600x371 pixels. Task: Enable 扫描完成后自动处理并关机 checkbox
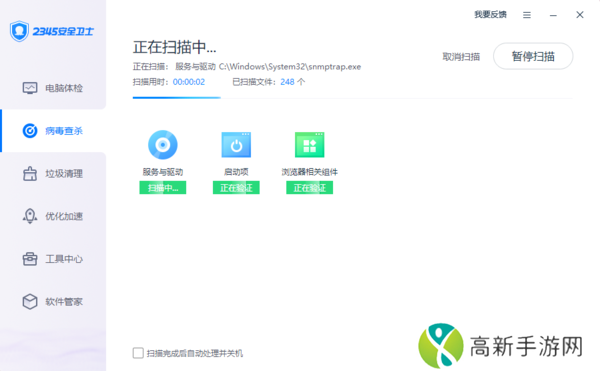[x=138, y=353]
